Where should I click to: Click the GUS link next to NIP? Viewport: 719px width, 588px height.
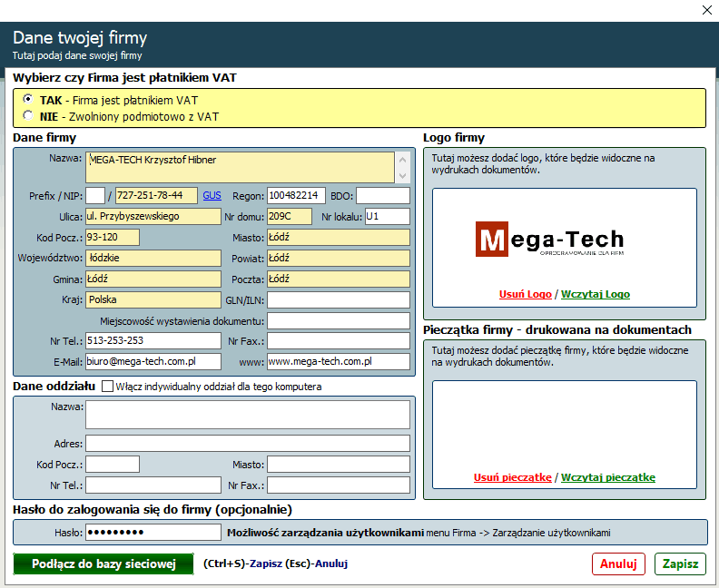212,196
